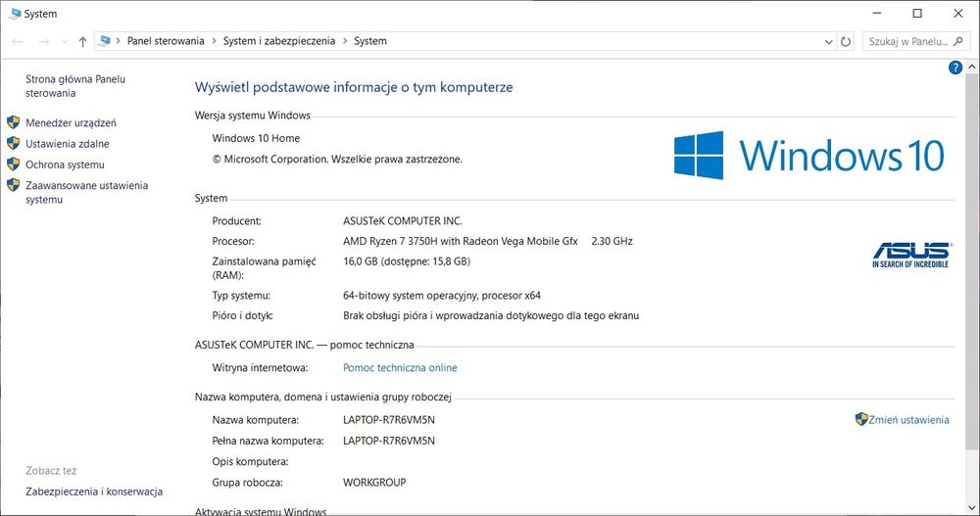This screenshot has width=980, height=516.
Task: Click the shield icon beside Zmień ustawienia
Action: pyautogui.click(x=861, y=419)
